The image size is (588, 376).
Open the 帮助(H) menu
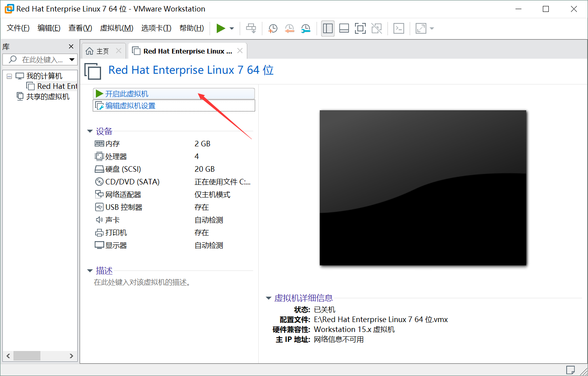192,28
